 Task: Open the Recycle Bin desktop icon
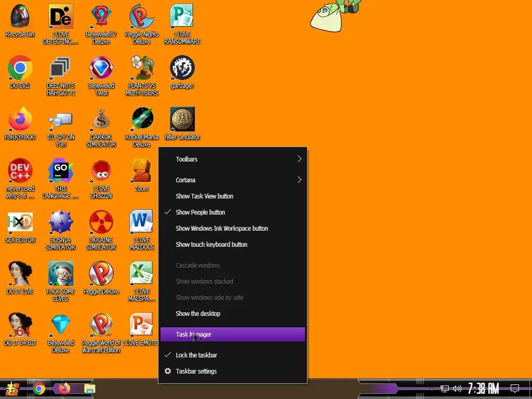click(20, 16)
